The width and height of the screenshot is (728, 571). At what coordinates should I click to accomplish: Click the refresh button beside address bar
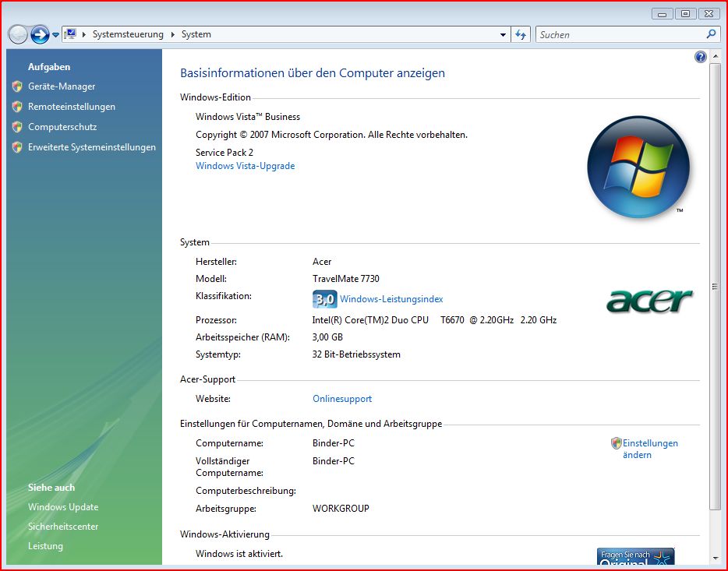tap(521, 35)
